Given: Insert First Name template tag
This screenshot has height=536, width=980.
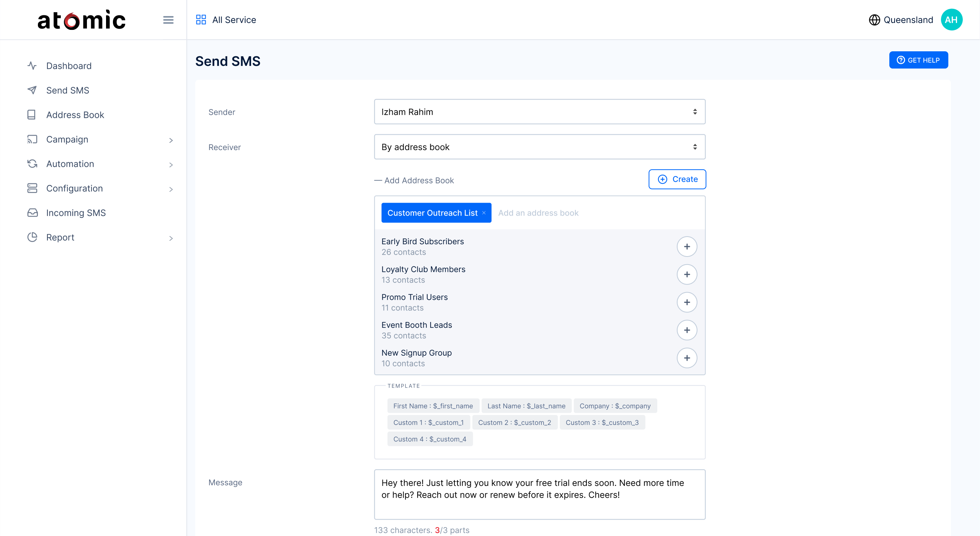Looking at the screenshot, I should pyautogui.click(x=433, y=406).
